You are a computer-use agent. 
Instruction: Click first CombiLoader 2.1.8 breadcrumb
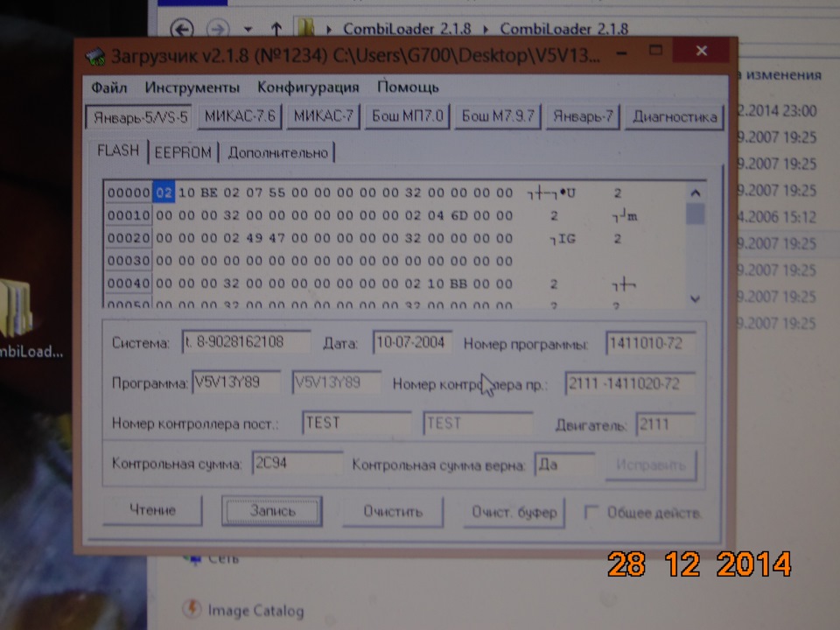407,28
